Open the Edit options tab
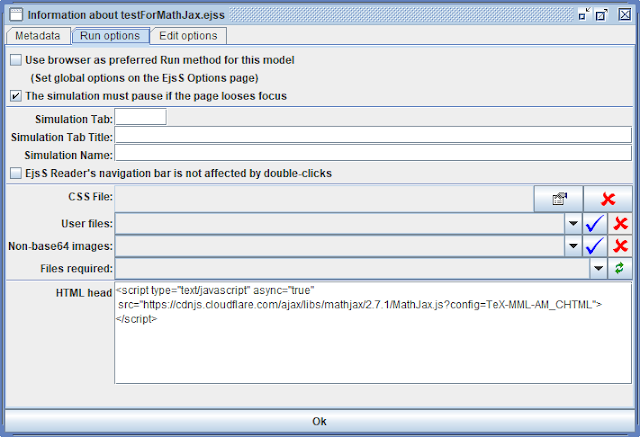Viewport: 640px width, 437px height. coord(188,36)
